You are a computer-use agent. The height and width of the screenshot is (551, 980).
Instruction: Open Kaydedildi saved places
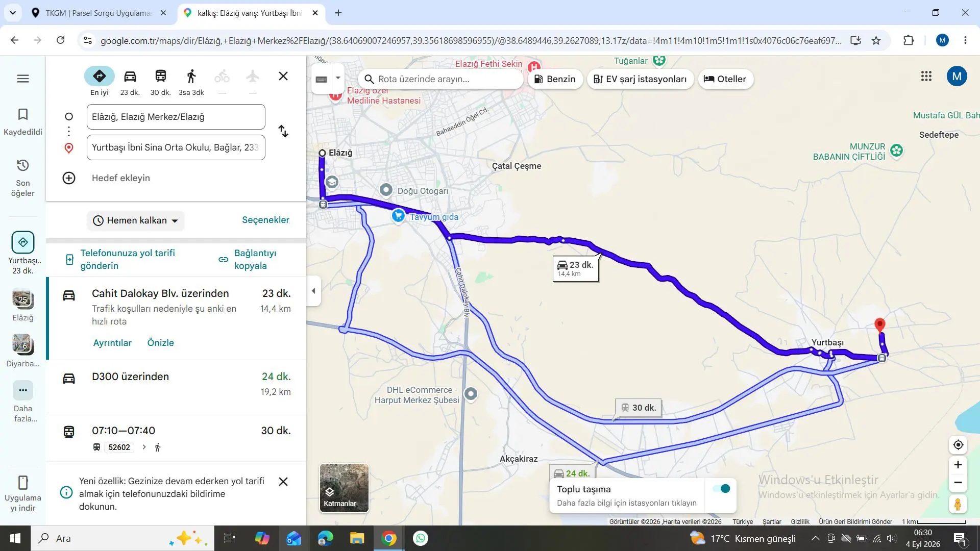coord(23,121)
